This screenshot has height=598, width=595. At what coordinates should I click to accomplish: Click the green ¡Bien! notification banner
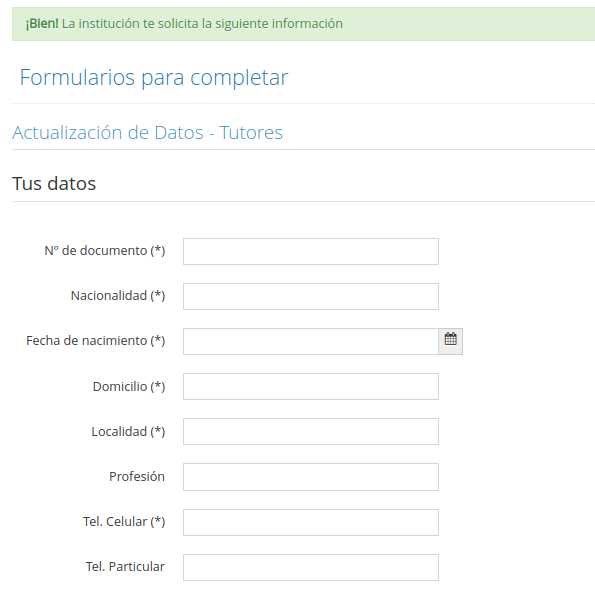point(304,24)
